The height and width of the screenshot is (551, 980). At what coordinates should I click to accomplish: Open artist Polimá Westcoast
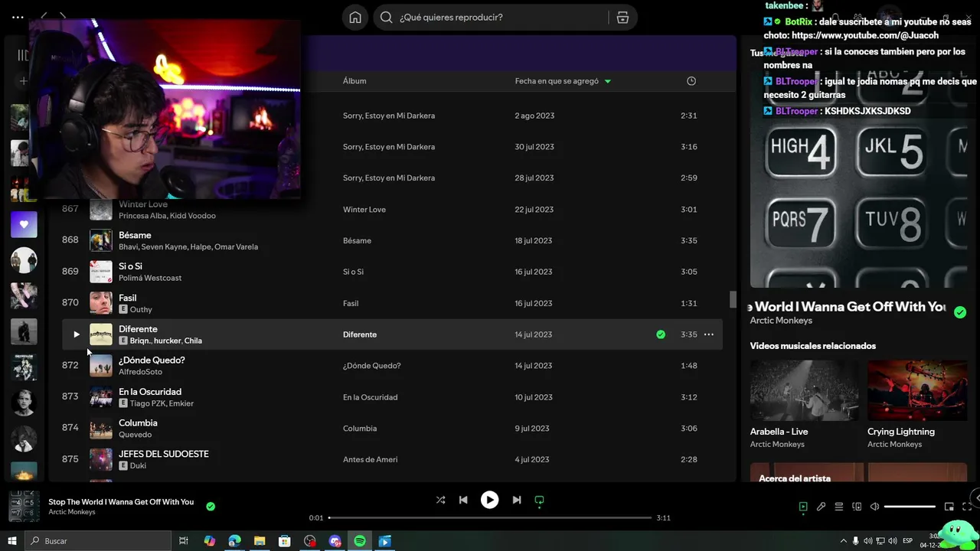pos(150,278)
